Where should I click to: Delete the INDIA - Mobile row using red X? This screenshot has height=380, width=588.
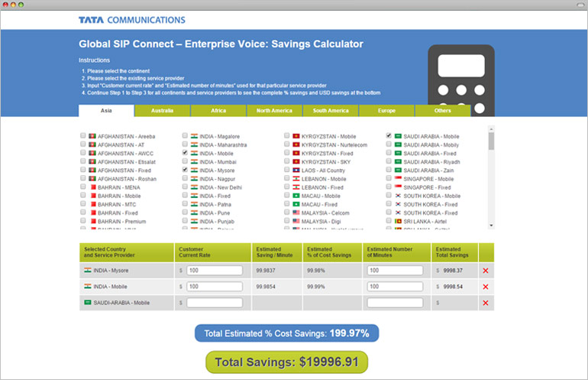[x=486, y=287]
